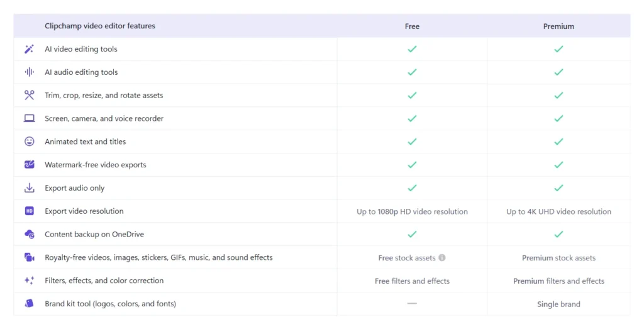Click the Up to 4K UHD video resolution text

tap(558, 211)
